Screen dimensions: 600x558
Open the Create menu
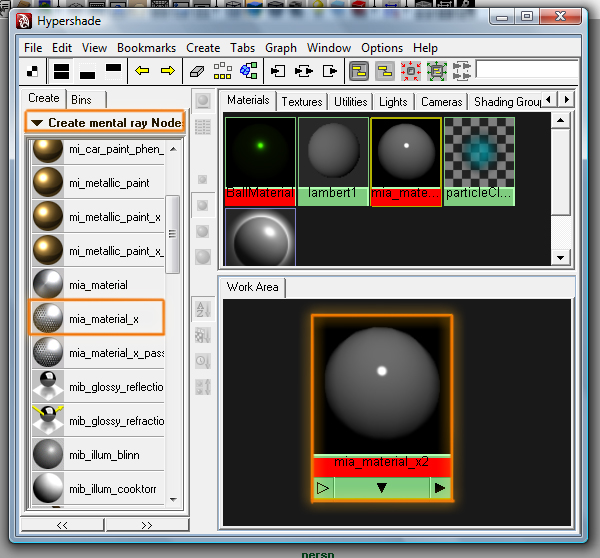pyautogui.click(x=203, y=48)
